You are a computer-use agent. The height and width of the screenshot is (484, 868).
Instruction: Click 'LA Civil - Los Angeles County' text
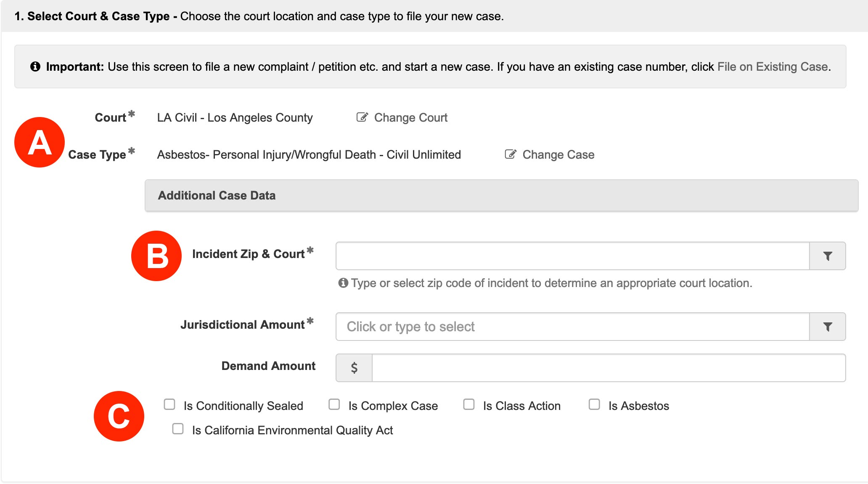[x=235, y=118]
